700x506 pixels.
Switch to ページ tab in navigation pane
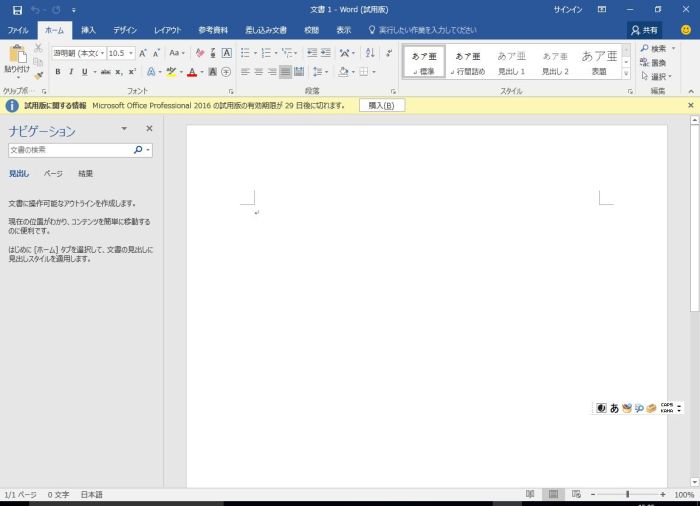pyautogui.click(x=53, y=174)
